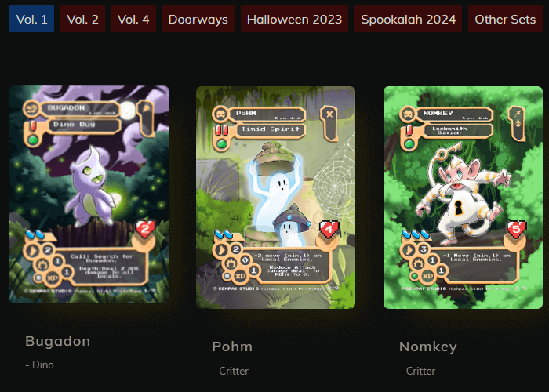View the Other Sets tab

(505, 19)
